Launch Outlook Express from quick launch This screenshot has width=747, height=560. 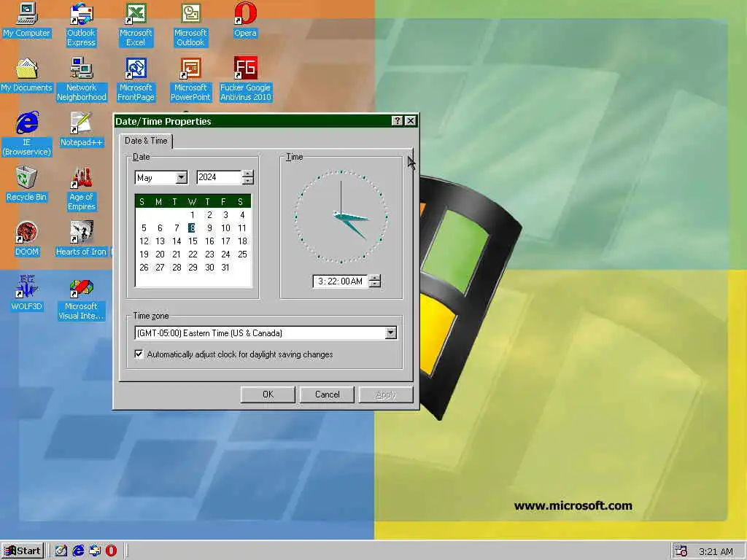[95, 551]
